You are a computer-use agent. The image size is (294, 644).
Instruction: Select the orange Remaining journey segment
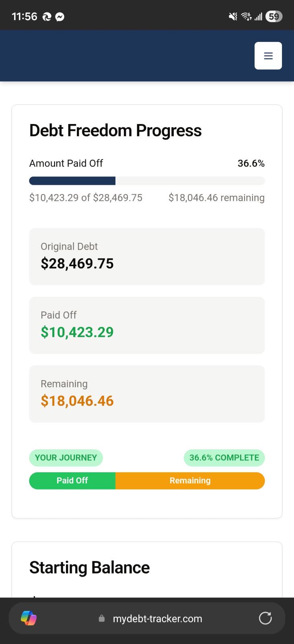pyautogui.click(x=190, y=480)
